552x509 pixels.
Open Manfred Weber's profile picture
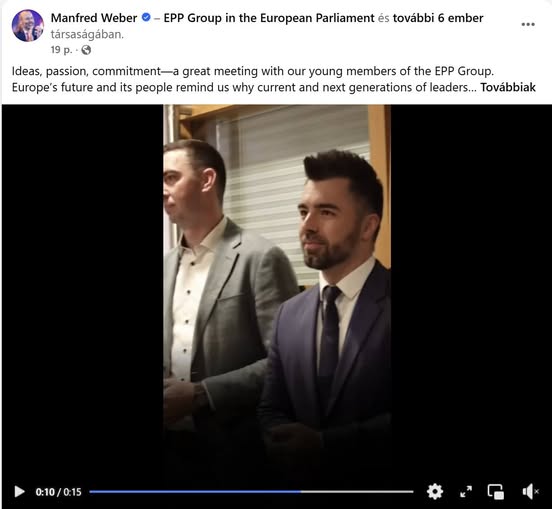(x=27, y=26)
